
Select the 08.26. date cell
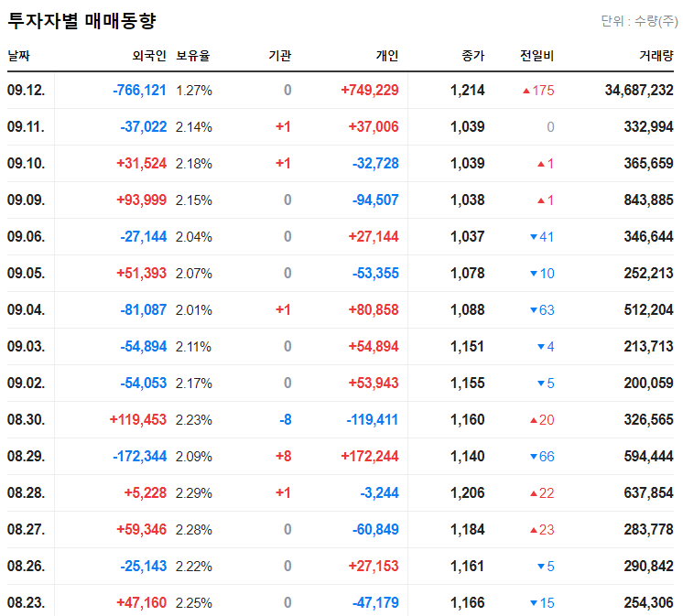(27, 566)
